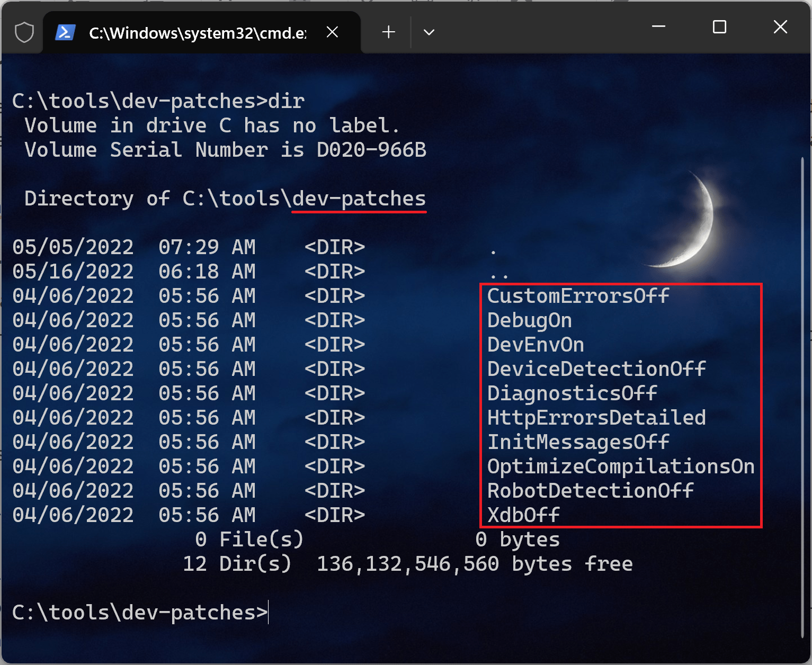812x665 pixels.
Task: Click the 136,132,546,560 bytes free value
Action: click(475, 564)
